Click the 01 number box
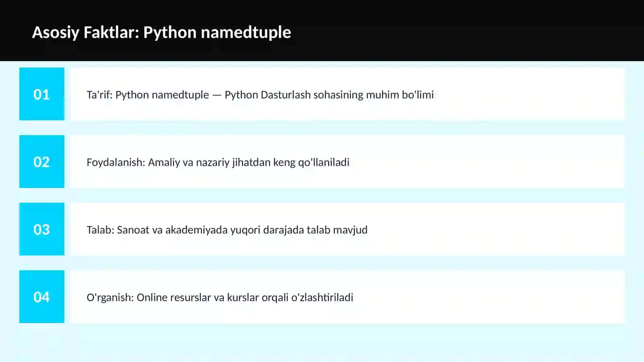This screenshot has width=644, height=362. 42,94
